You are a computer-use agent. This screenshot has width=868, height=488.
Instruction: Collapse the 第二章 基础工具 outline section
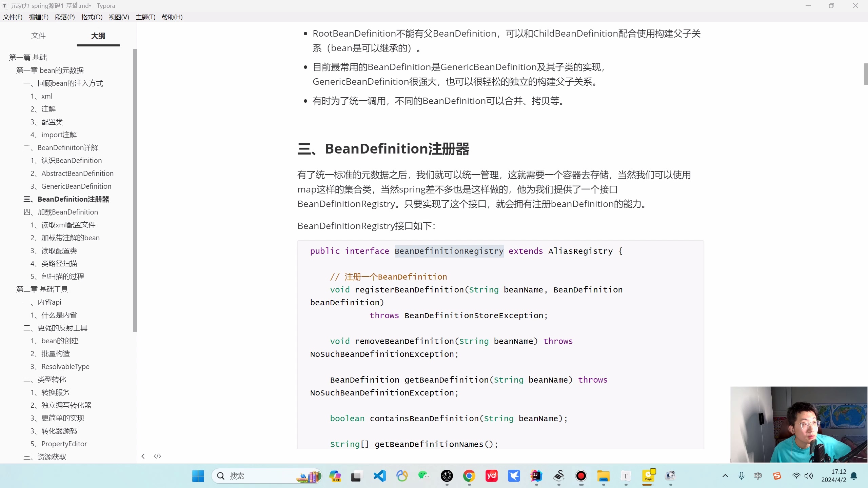pyautogui.click(x=42, y=289)
